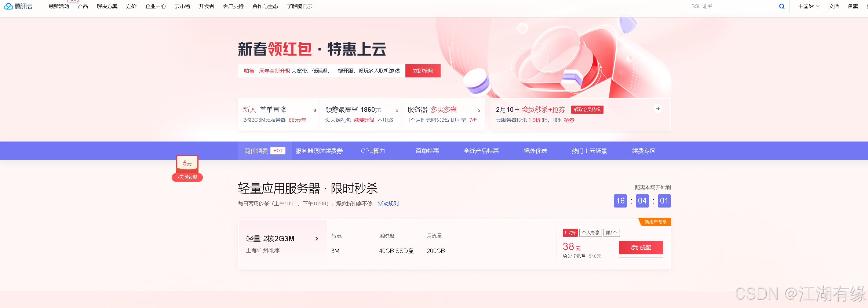
Task: Open the 最新活动 menu
Action: (x=59, y=6)
